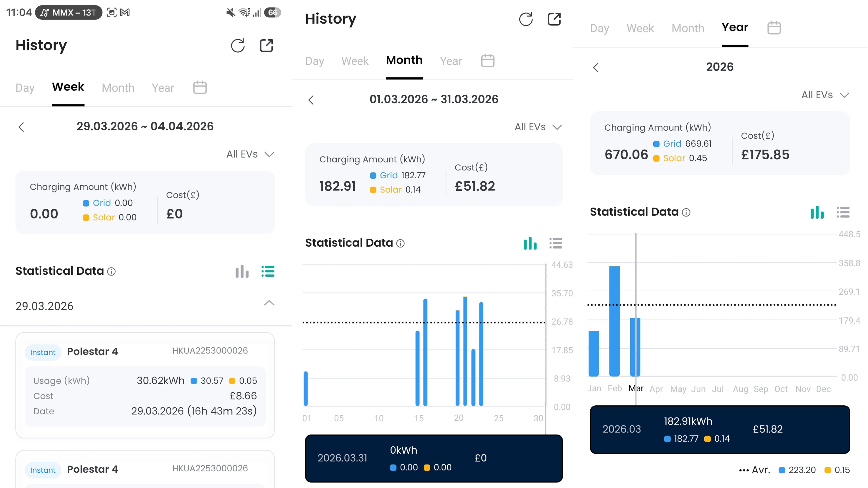Viewport: 868px width, 488px height.
Task: Click the refresh icon in Week view
Action: pos(238,46)
